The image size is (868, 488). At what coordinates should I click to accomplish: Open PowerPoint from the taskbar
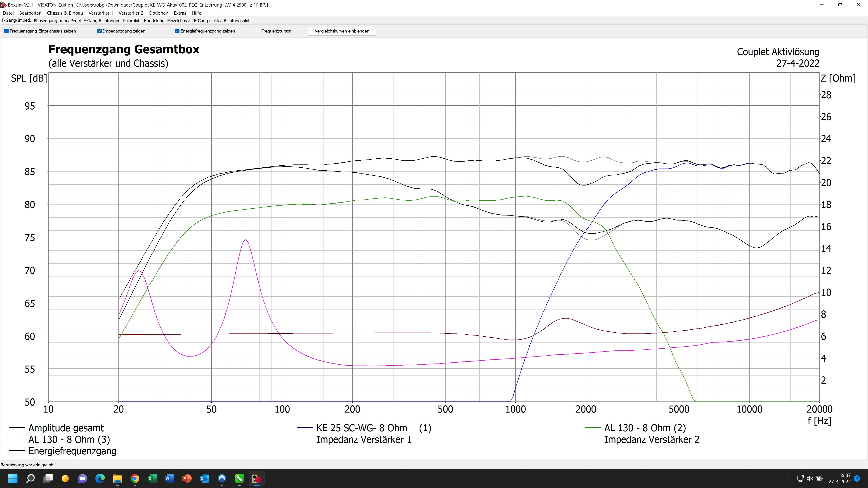click(x=187, y=479)
